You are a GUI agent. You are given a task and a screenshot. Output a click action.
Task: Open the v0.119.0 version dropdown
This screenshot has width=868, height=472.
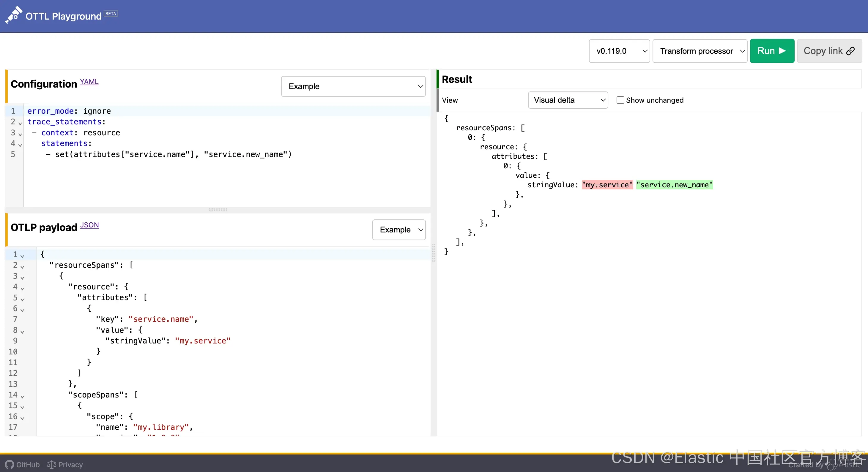pos(619,51)
